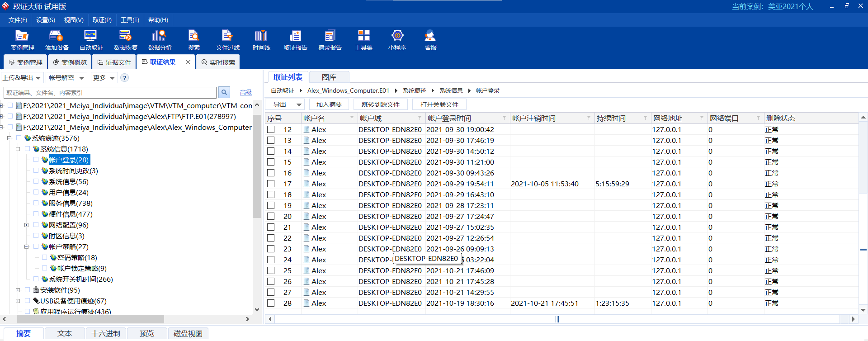Click the 打开关联文件 button
The height and width of the screenshot is (341, 868).
[x=439, y=104]
